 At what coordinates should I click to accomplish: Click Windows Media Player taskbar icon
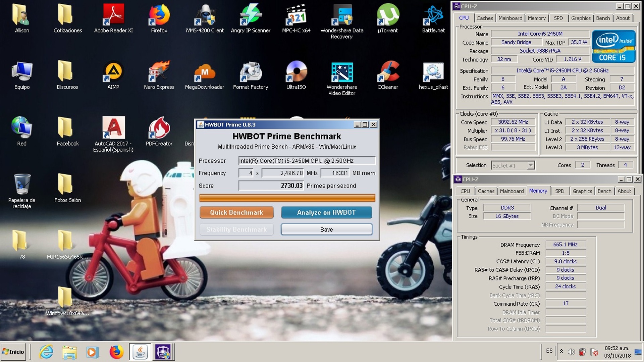coord(93,352)
